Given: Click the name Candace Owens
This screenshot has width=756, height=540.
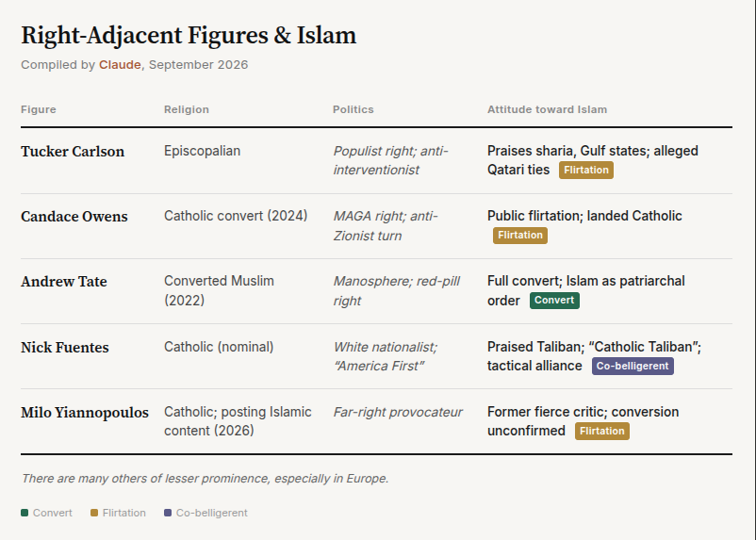Looking at the screenshot, I should (74, 217).
